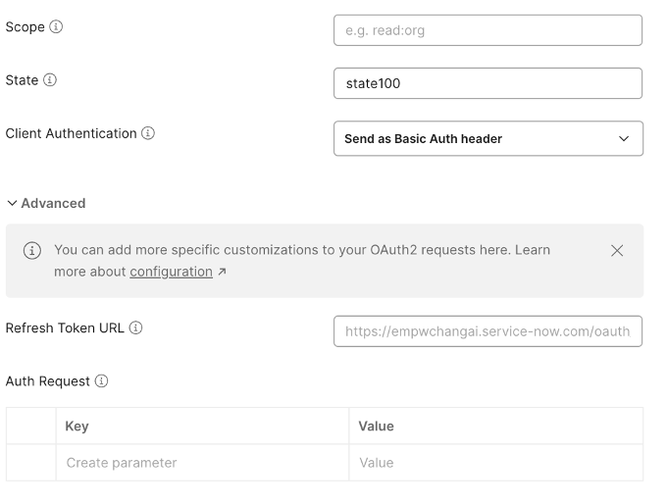This screenshot has width=667, height=500.
Task: Click the info icon beside State
Action: point(50,80)
